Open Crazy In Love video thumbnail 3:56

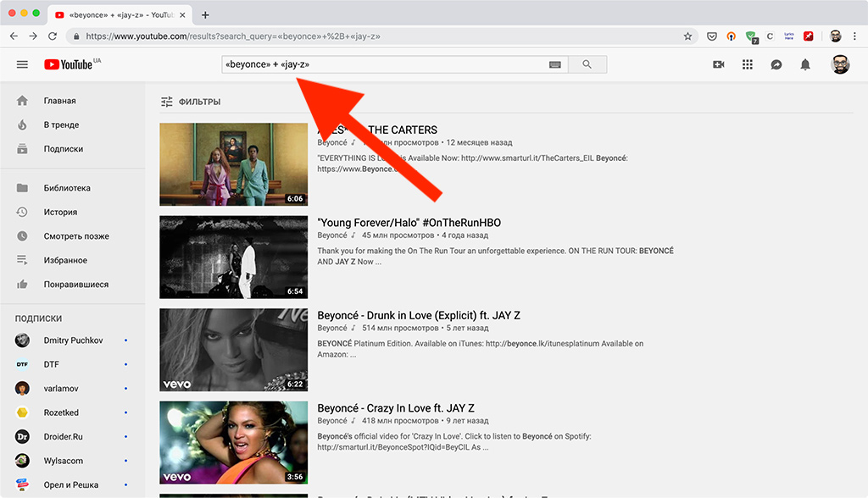click(234, 443)
